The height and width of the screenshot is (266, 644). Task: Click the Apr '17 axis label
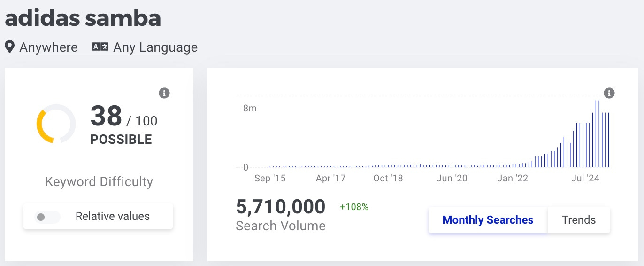[330, 179]
